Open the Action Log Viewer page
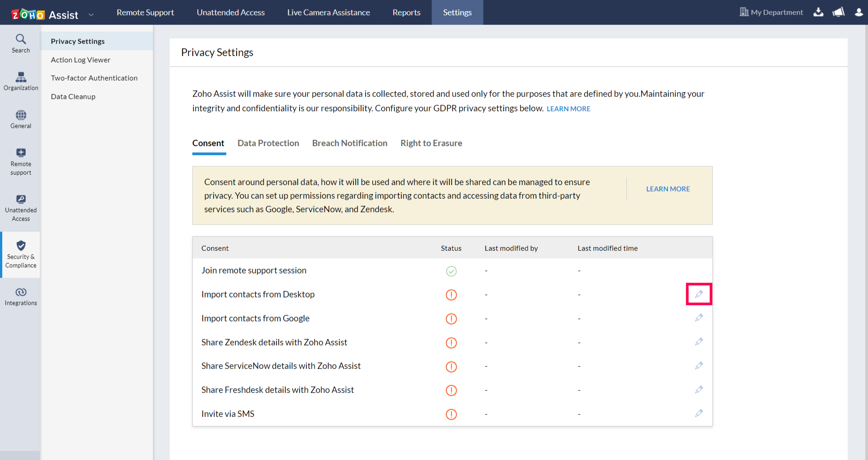The height and width of the screenshot is (460, 868). 81,59
